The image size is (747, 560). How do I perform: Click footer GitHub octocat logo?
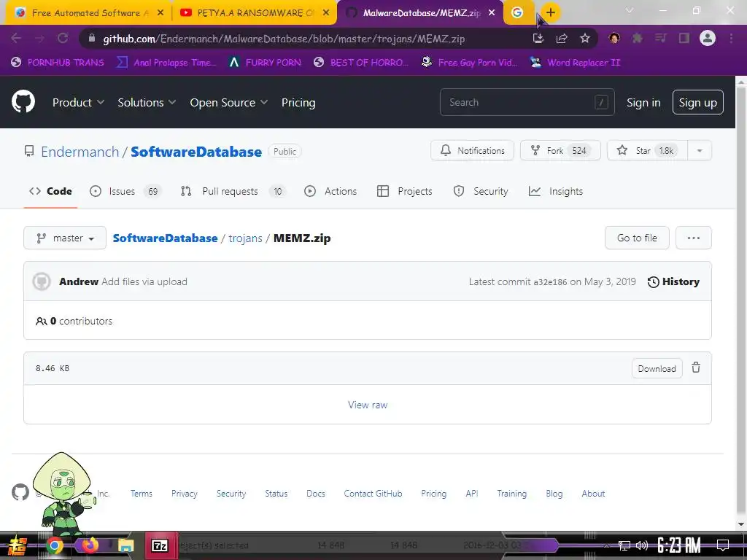20,492
